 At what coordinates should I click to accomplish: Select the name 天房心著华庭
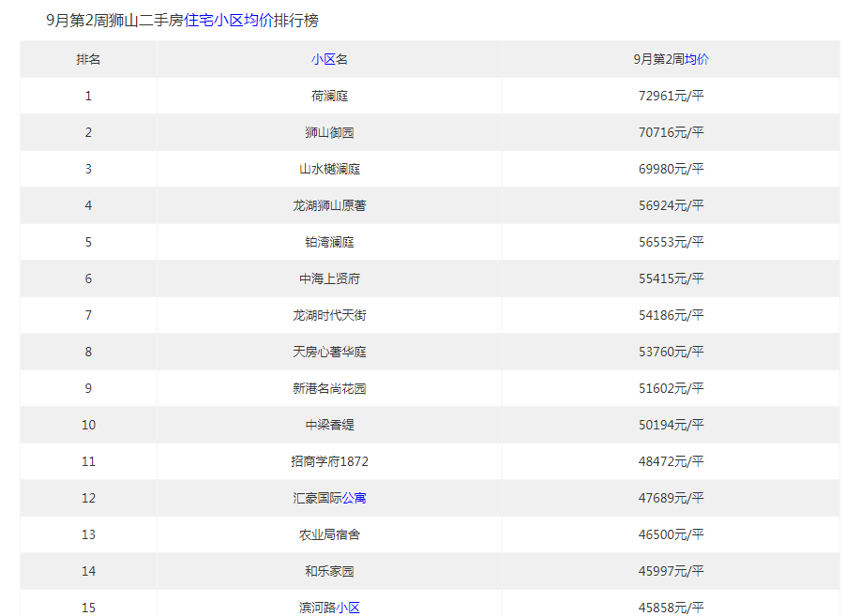[329, 352]
